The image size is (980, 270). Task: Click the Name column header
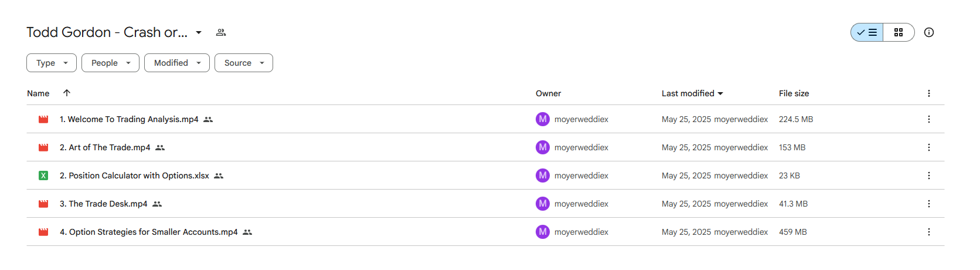click(x=38, y=93)
